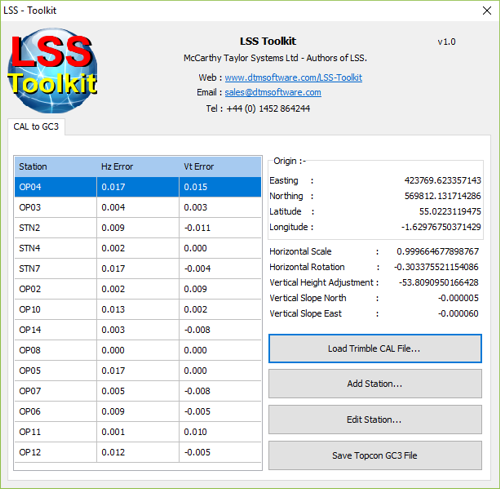The width and height of the screenshot is (500, 489).
Task: Select the OP02 station row
Action: coord(138,289)
